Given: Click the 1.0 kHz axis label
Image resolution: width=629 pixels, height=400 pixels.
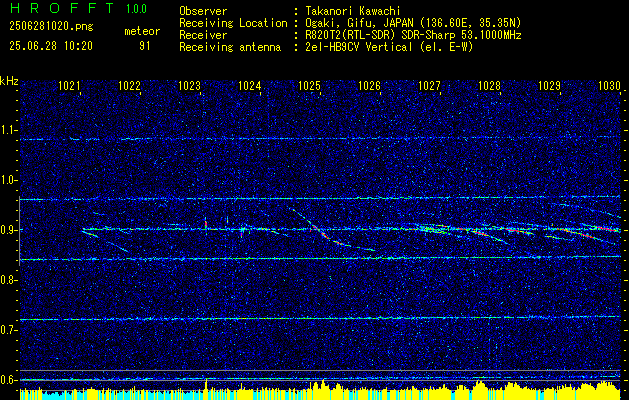Looking at the screenshot, I should tap(9, 181).
